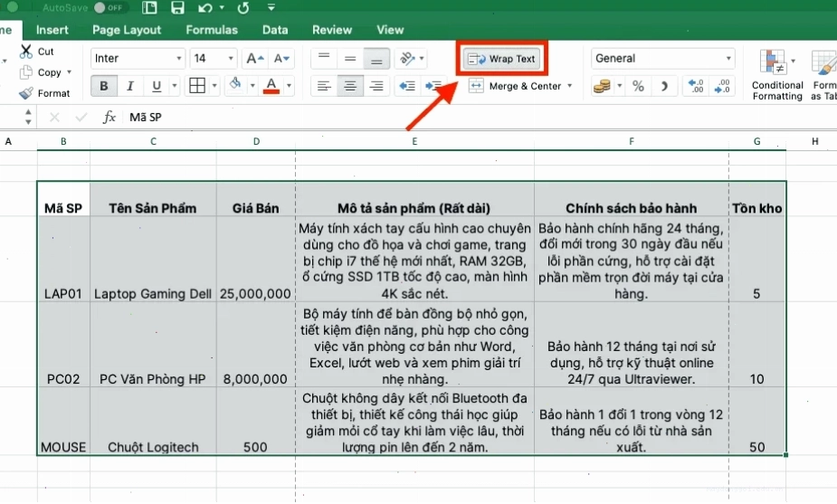837x504 pixels.
Task: Align text right
Action: (376, 86)
